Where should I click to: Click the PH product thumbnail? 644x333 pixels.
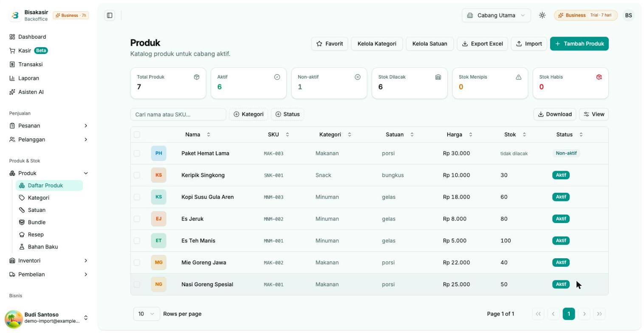point(158,153)
